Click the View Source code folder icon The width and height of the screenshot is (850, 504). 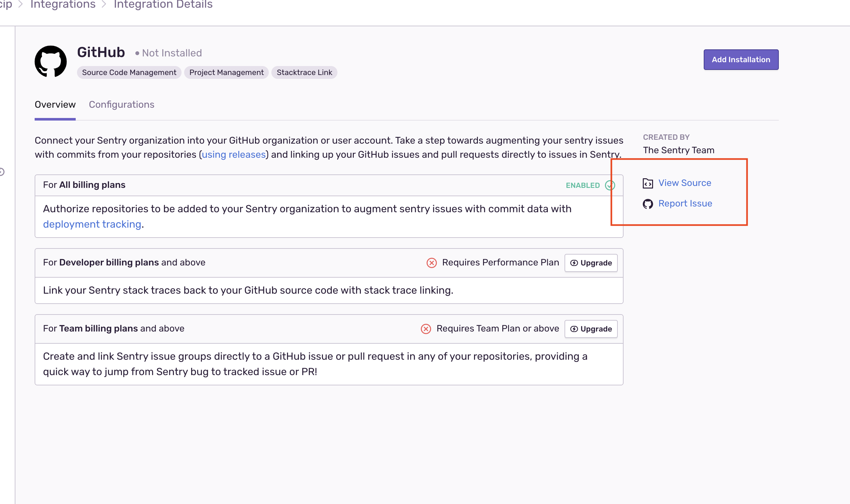coord(648,183)
